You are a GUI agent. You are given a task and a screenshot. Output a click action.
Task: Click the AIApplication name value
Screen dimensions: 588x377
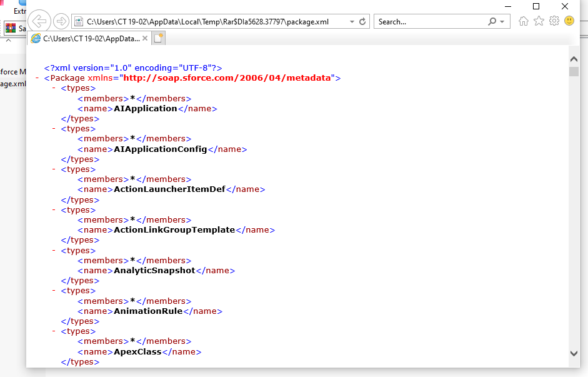(x=146, y=109)
